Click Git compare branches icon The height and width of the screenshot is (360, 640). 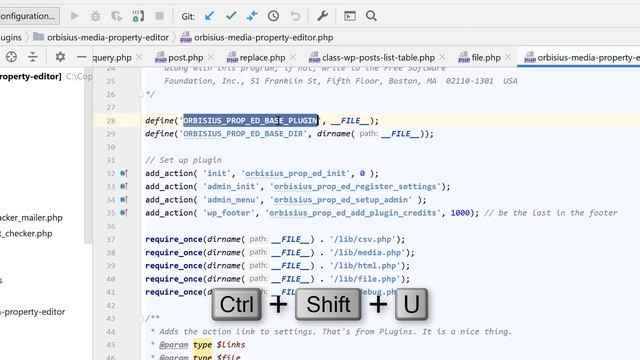[x=252, y=16]
